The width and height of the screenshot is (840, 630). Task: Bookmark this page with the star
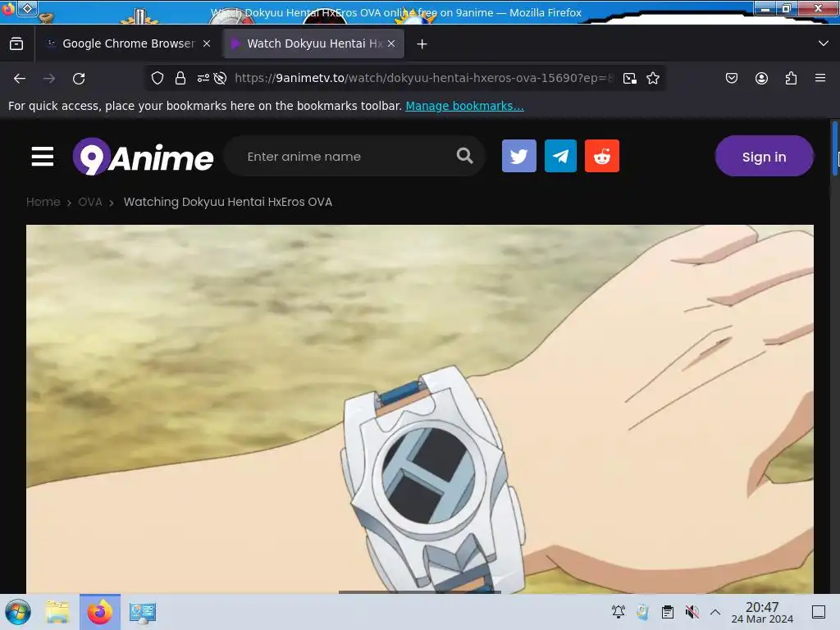click(653, 78)
